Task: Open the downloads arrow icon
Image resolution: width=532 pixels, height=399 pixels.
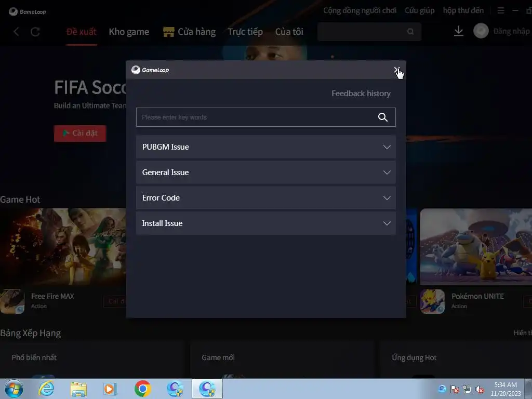Action: click(x=458, y=31)
